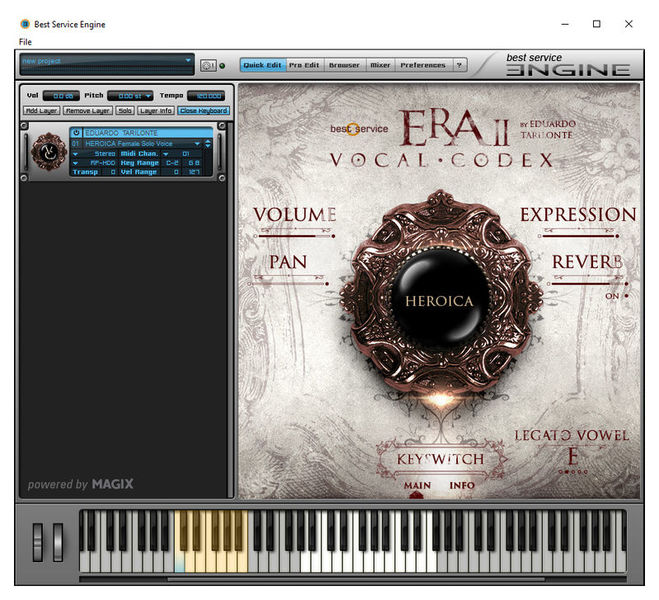Click the VOLUME slider

coord(296,236)
